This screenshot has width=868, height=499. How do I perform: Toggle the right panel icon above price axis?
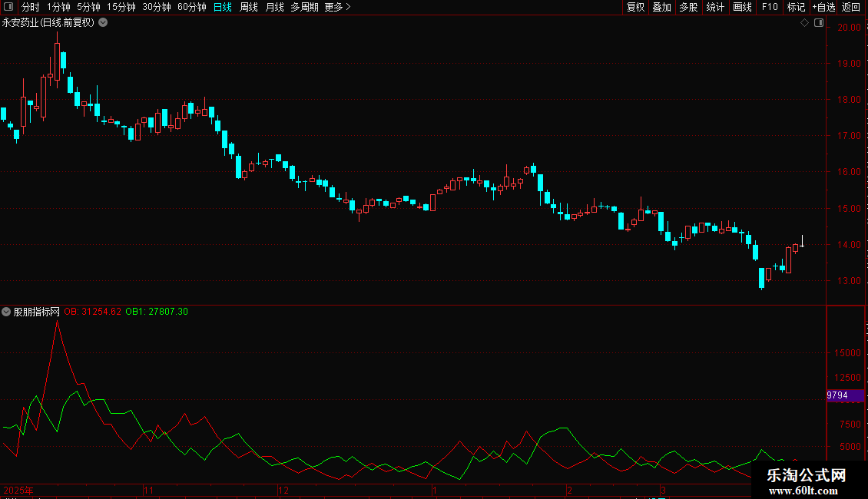[x=819, y=23]
